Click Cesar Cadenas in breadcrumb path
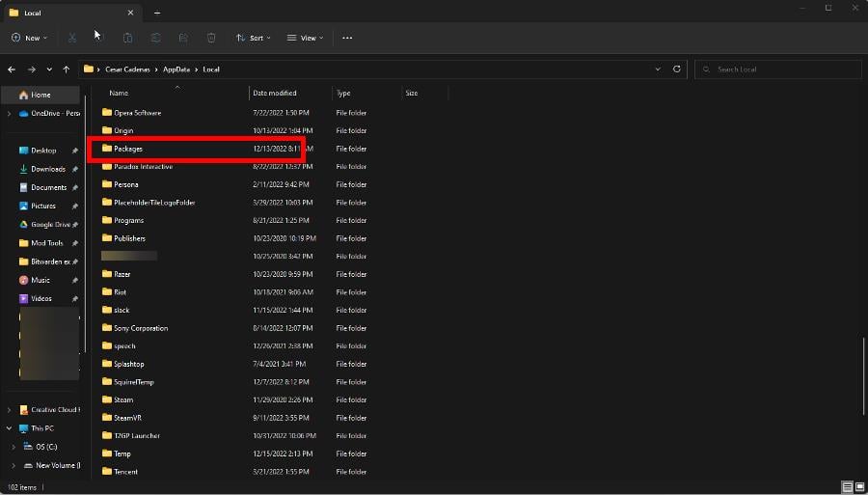868x495 pixels. 129,69
